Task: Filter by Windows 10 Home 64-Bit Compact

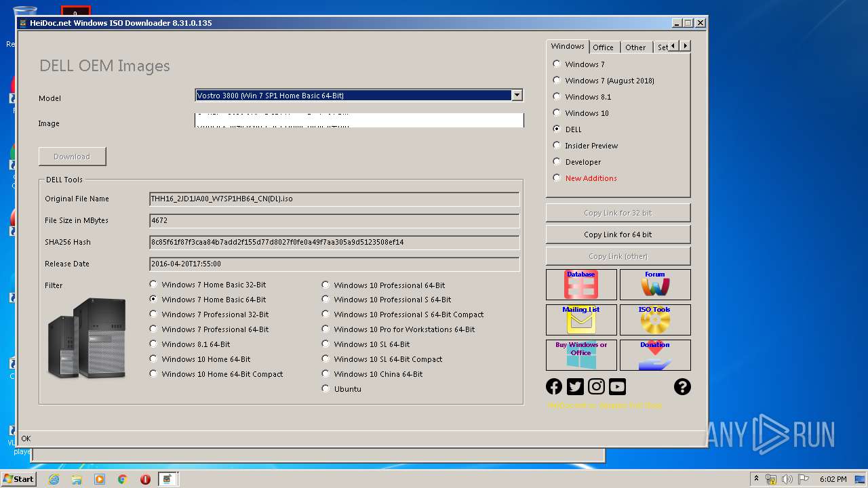Action: (216, 373)
